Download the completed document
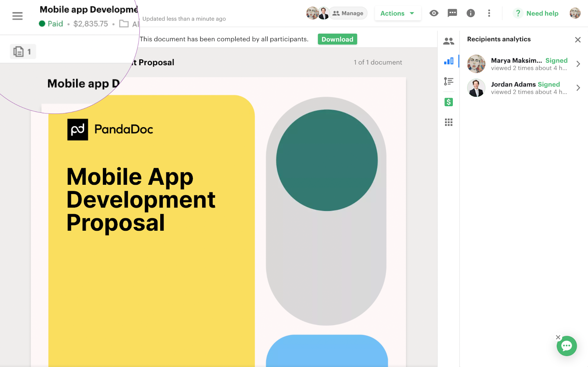 tap(337, 39)
